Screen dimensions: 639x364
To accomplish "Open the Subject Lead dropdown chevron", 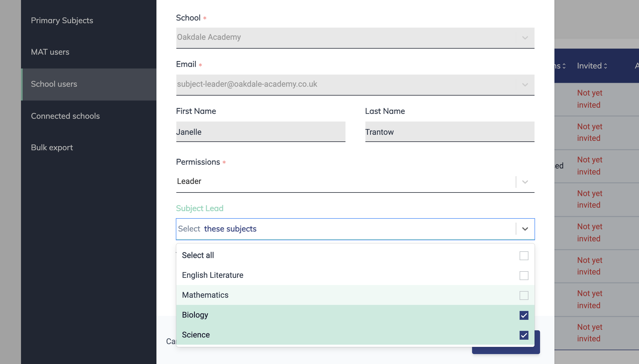I will click(525, 229).
